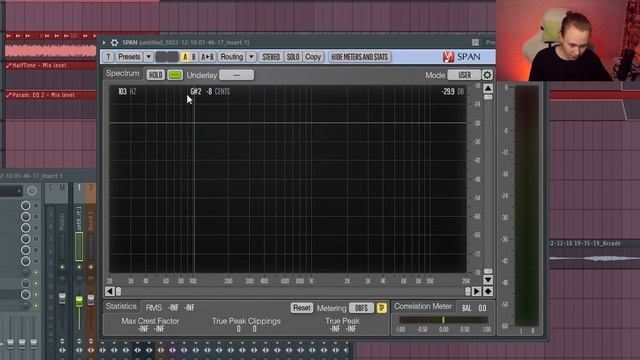Expand the Presets dropdown arrow
The height and width of the screenshot is (360, 640).
coord(149,57)
